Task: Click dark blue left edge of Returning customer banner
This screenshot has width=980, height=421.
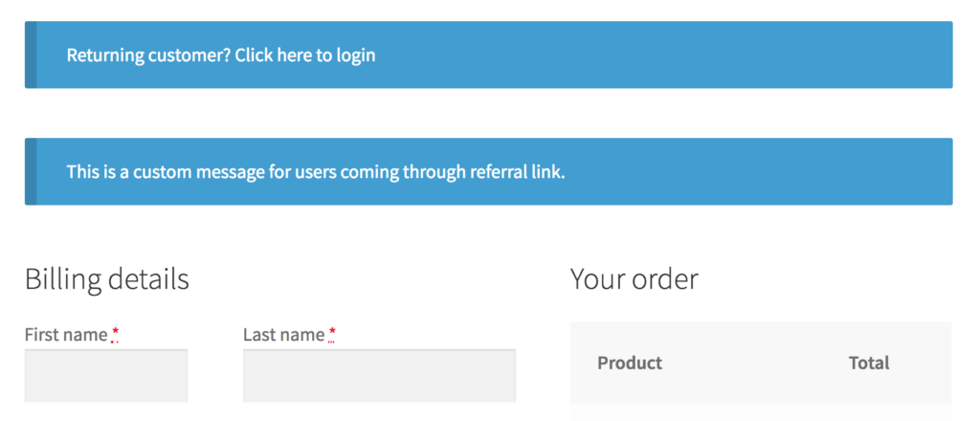Action: [x=31, y=55]
